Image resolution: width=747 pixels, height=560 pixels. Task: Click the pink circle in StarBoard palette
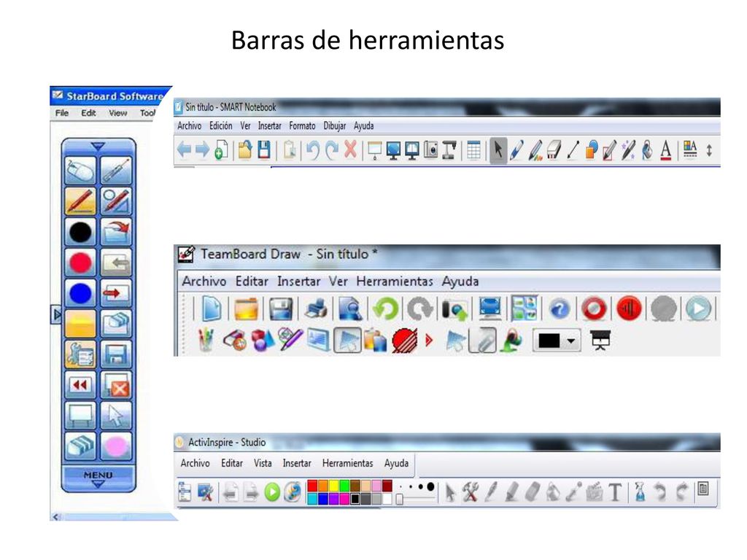(x=116, y=446)
